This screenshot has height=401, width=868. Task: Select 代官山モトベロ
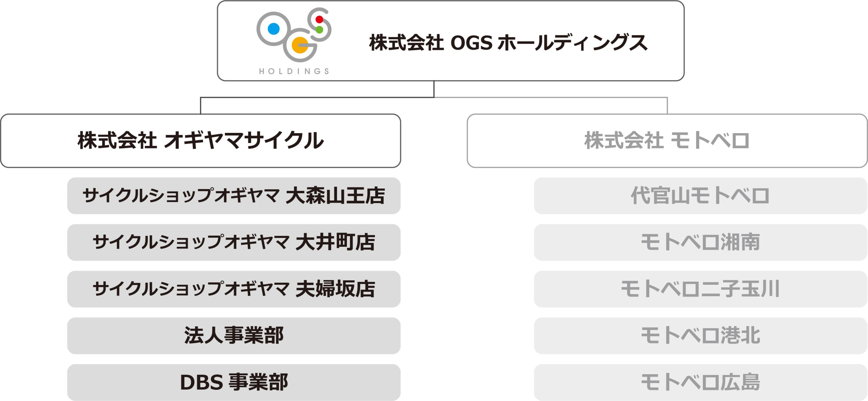[x=701, y=196]
